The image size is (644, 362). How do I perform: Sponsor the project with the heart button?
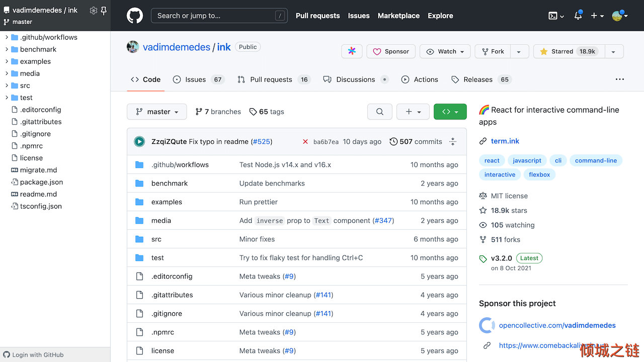coord(391,51)
